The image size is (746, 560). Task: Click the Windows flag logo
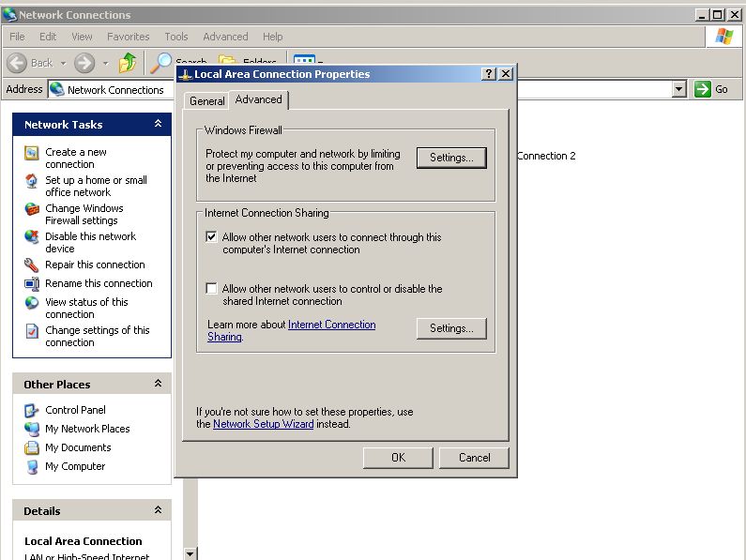click(x=724, y=37)
